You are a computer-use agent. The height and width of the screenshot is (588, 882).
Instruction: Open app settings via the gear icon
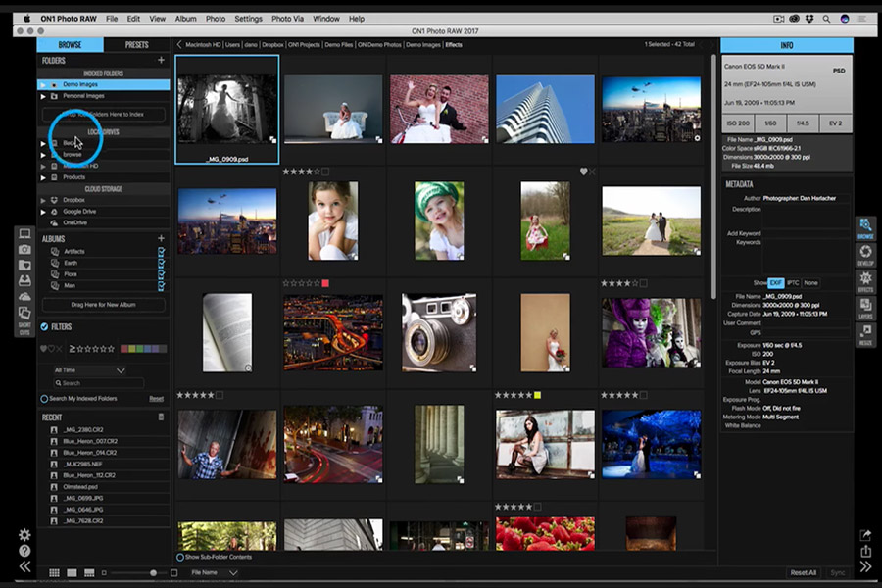coord(24,535)
